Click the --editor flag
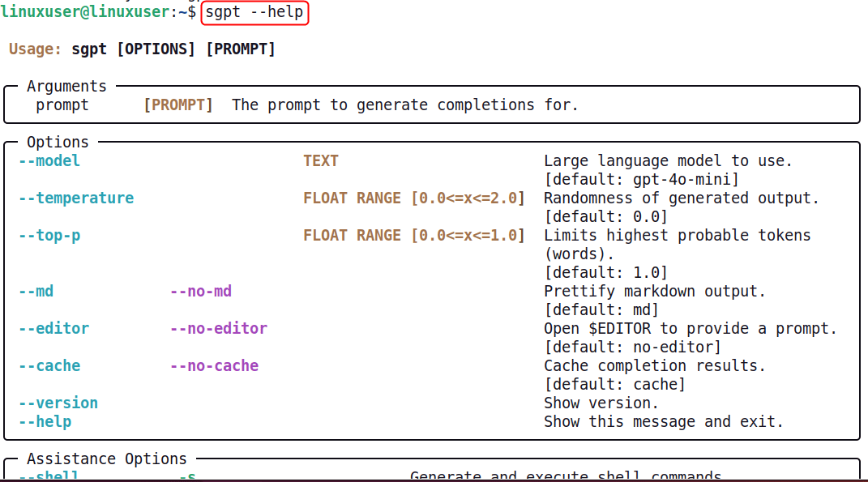Viewport: 868px width, 482px height. pyautogui.click(x=53, y=328)
